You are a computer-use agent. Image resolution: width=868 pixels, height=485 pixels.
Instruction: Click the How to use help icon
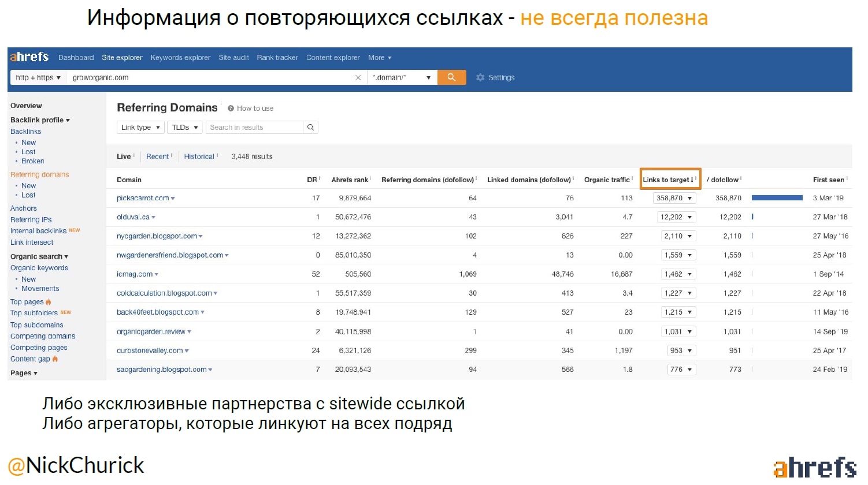[231, 109]
